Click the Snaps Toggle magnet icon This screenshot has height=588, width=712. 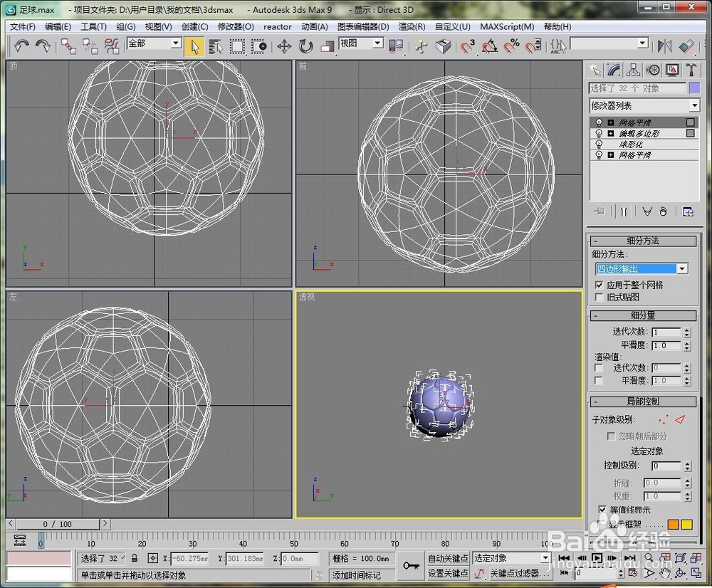(x=467, y=46)
